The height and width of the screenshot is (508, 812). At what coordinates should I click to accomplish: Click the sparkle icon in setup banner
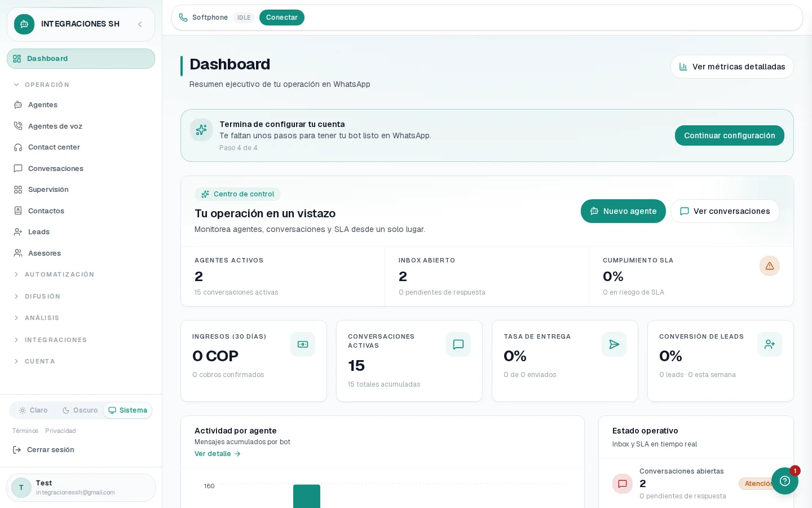[201, 130]
